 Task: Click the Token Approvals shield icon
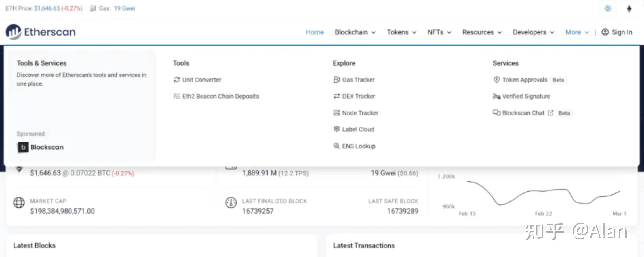pyautogui.click(x=496, y=80)
